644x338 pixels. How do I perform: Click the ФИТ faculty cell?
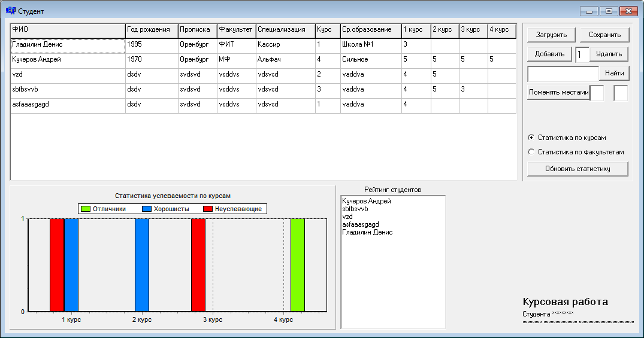point(237,45)
